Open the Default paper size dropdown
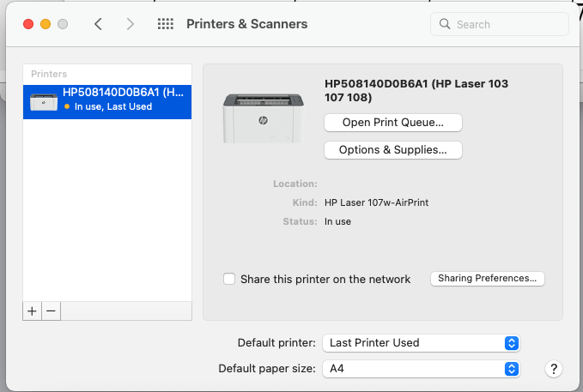Viewport: 583px width, 392px height. [422, 369]
